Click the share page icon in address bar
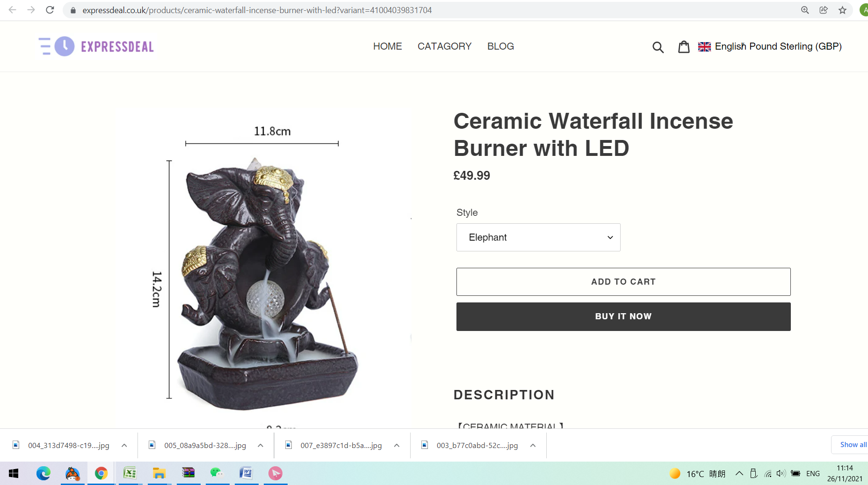The image size is (868, 485). point(824,10)
